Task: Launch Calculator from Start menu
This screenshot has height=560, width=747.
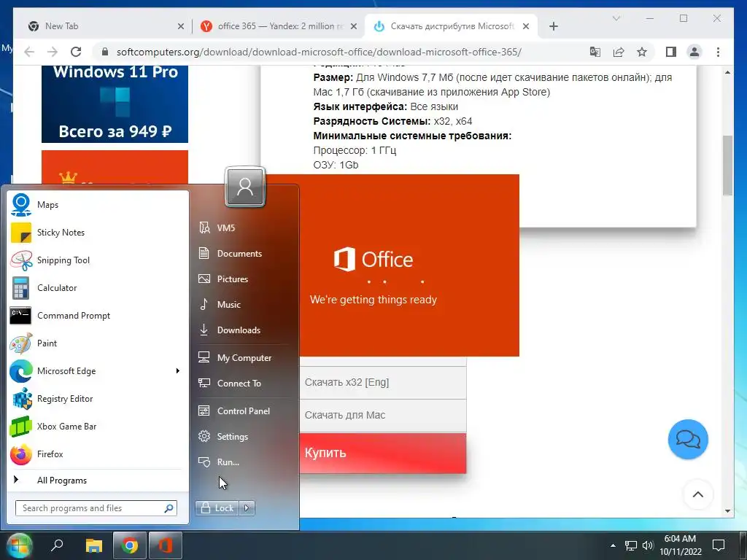Action: pyautogui.click(x=98, y=287)
